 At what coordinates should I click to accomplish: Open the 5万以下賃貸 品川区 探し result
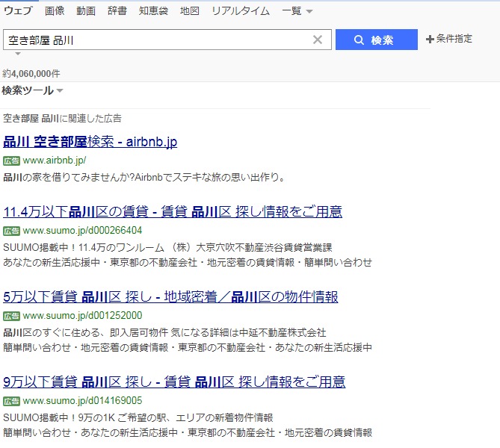coord(170,296)
